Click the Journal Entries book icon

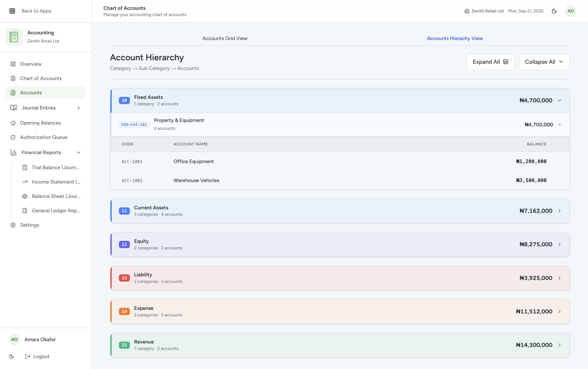[14, 108]
